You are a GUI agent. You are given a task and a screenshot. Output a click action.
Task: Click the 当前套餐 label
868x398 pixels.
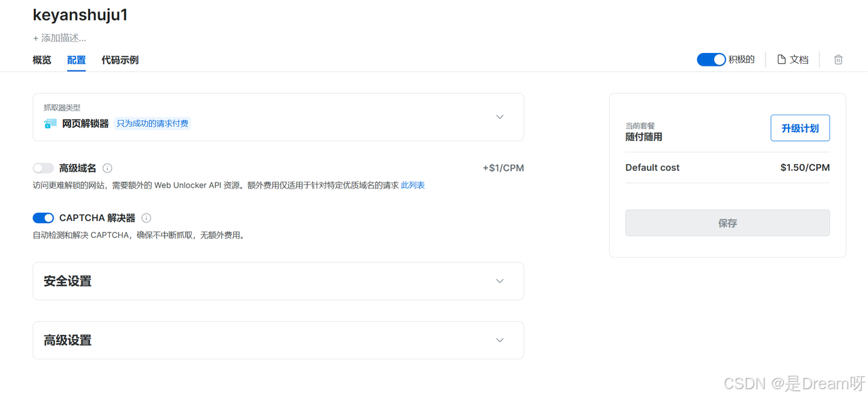click(640, 125)
